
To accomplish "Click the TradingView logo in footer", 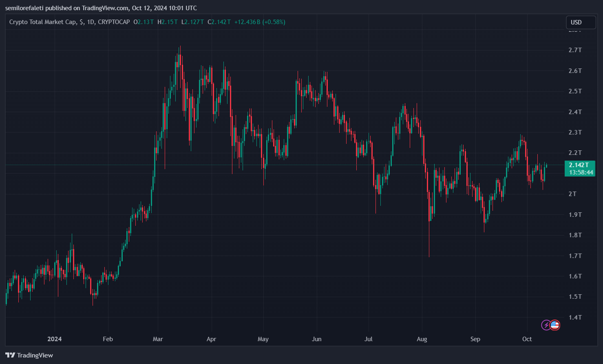I will pyautogui.click(x=29, y=355).
